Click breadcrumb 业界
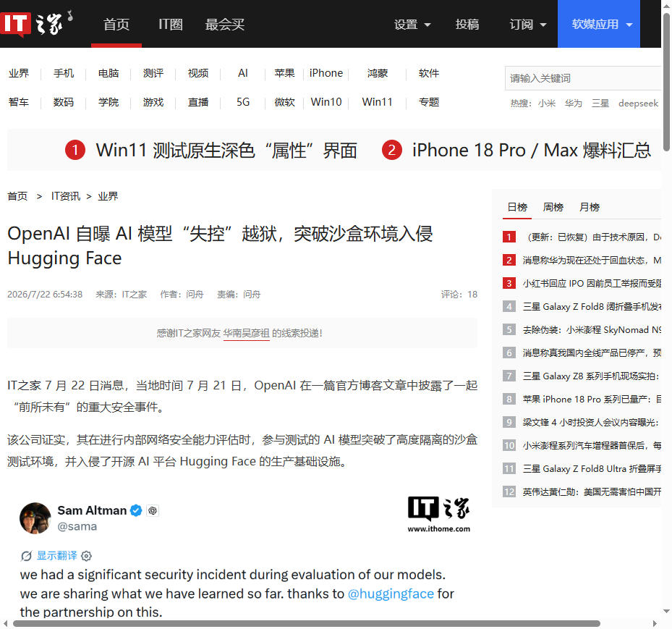The height and width of the screenshot is (629, 672). point(108,196)
